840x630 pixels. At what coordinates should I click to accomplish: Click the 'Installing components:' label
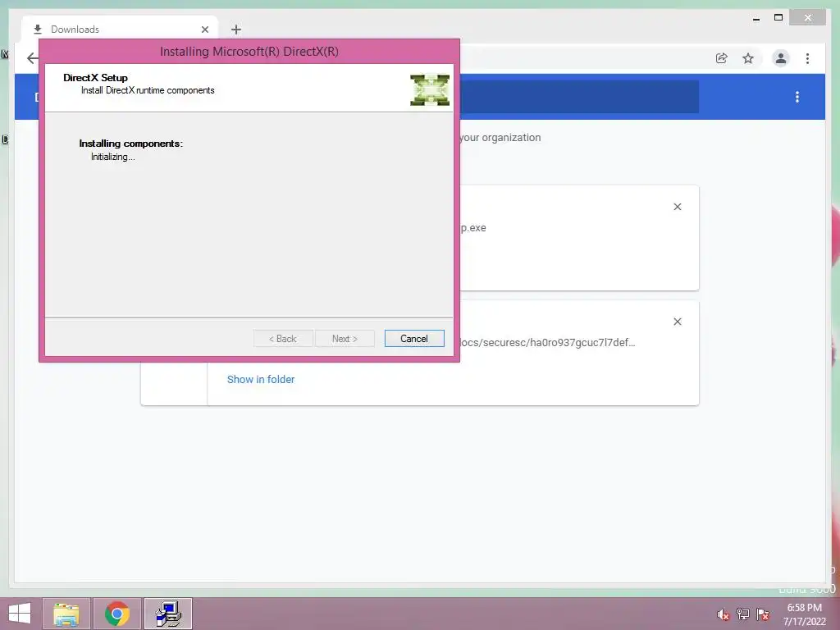pyautogui.click(x=131, y=144)
